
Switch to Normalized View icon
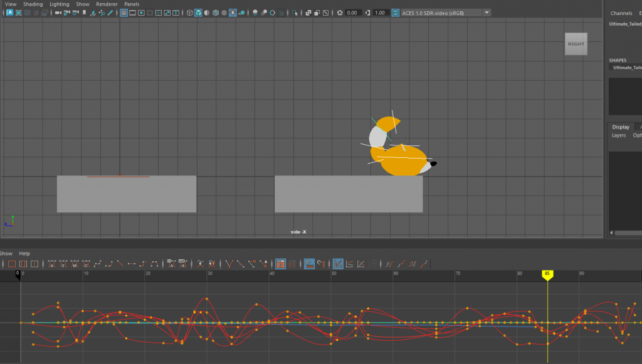click(x=360, y=264)
